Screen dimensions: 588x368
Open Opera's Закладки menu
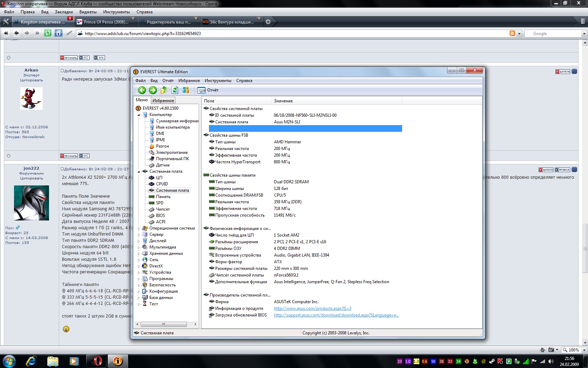tap(64, 12)
